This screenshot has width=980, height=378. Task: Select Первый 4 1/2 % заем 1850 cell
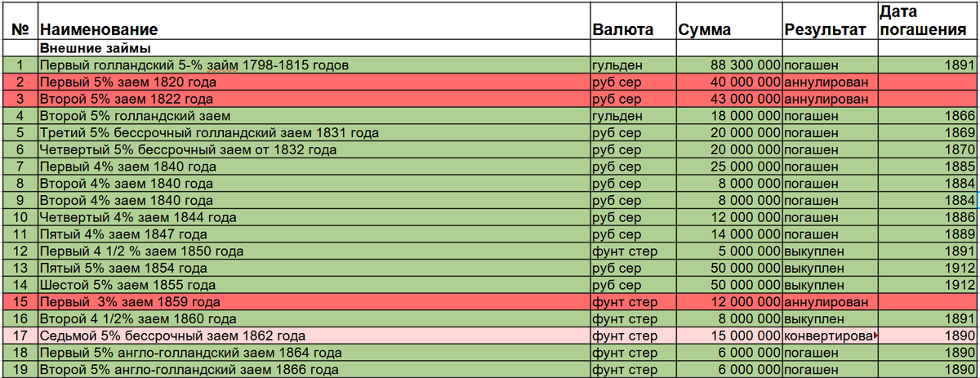(314, 251)
